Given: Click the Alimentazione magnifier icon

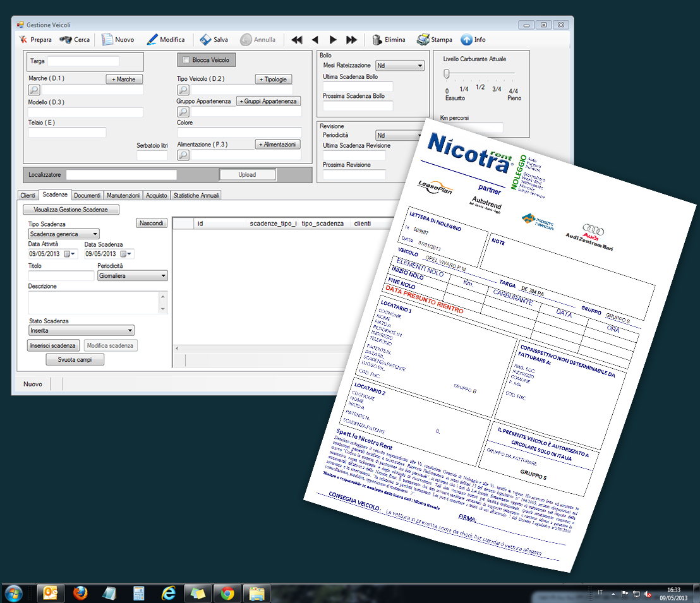Looking at the screenshot, I should pyautogui.click(x=183, y=155).
